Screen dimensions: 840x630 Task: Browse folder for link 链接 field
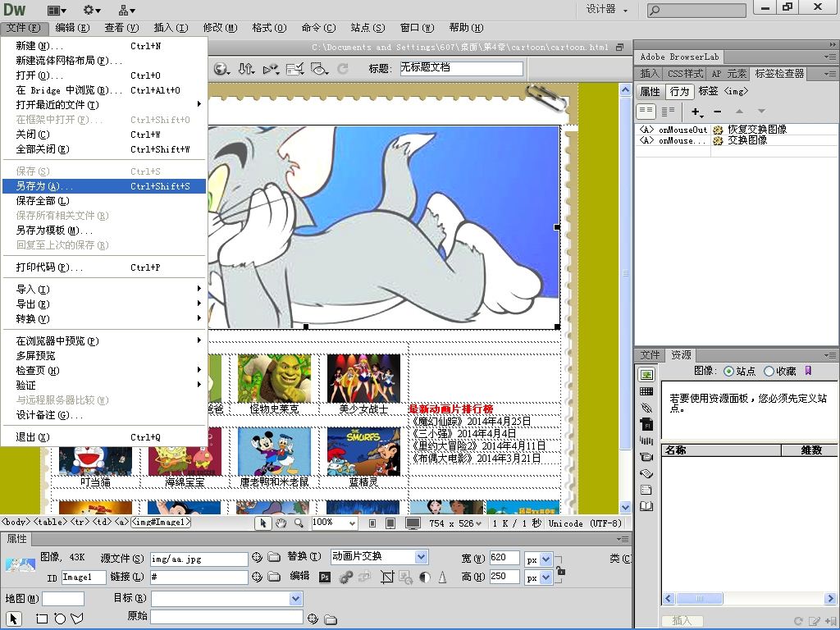(274, 577)
